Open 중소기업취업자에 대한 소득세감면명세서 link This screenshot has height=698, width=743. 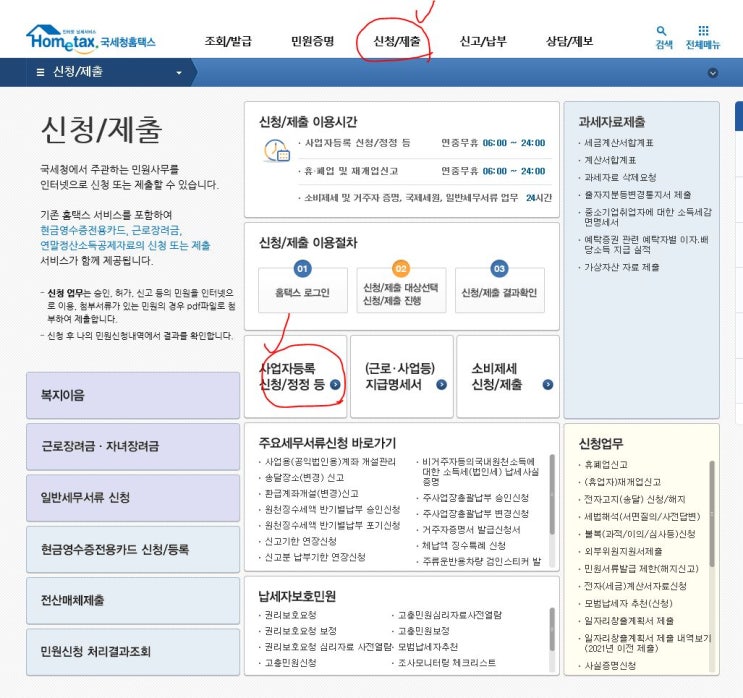coord(648,217)
